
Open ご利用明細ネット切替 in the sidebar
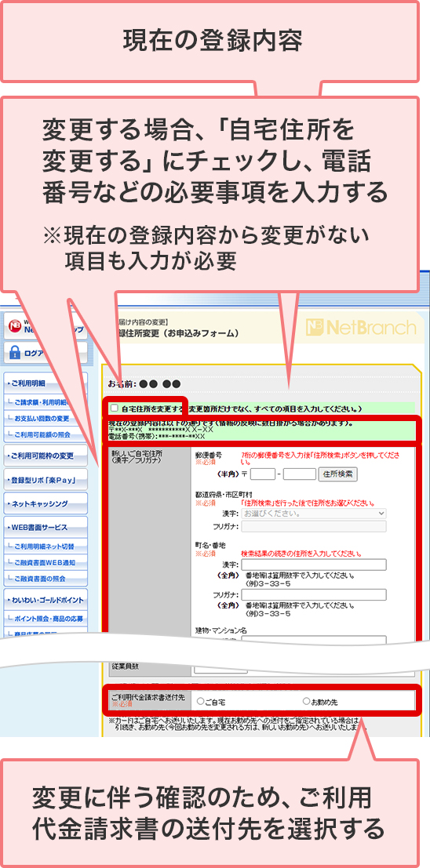tap(46, 547)
